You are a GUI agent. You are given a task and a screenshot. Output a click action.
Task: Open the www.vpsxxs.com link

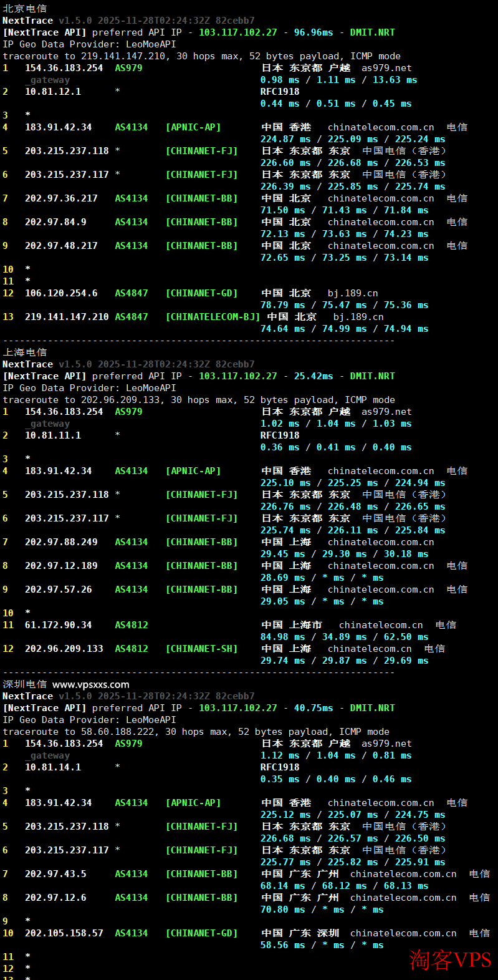[x=91, y=684]
